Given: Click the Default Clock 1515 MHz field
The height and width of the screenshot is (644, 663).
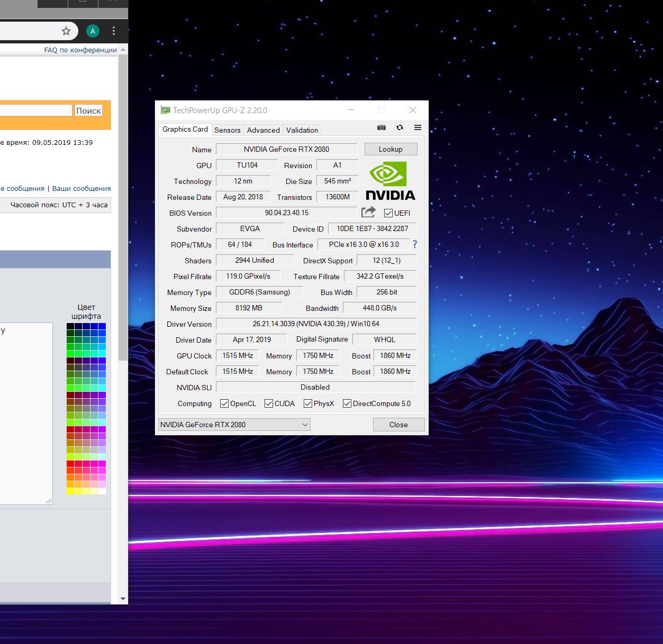Looking at the screenshot, I should 237,371.
